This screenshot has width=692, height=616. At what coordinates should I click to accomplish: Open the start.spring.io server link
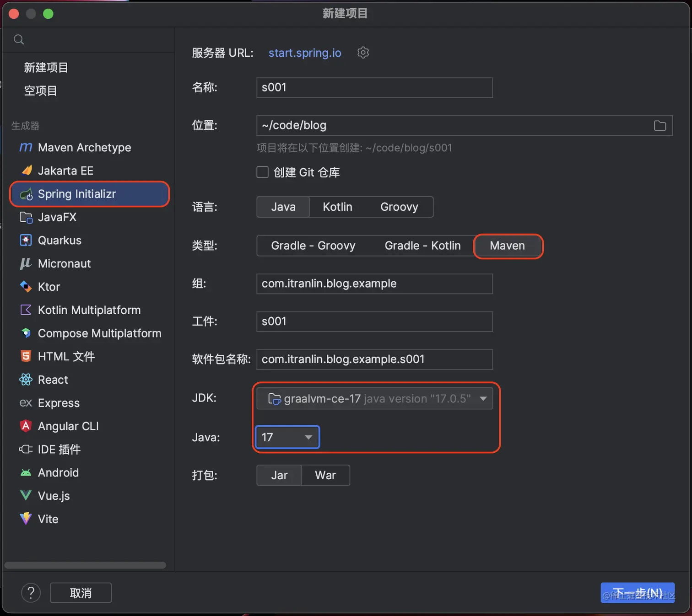[x=305, y=53]
